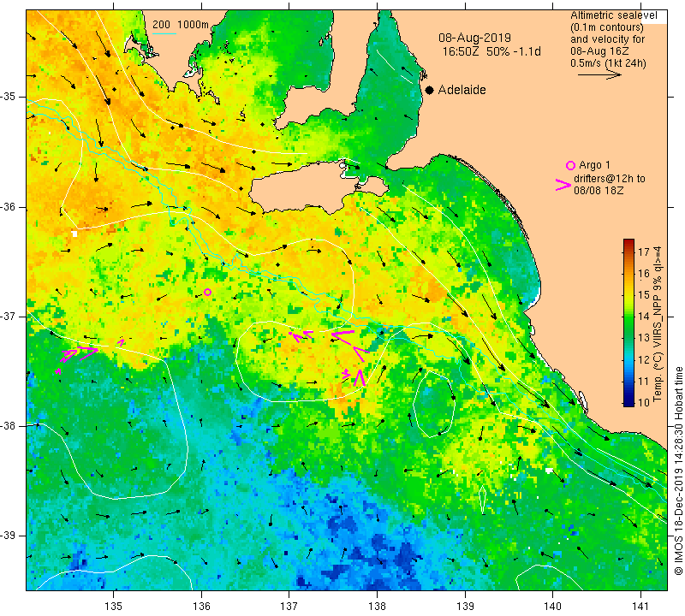Click the velocity scale reference arrow
Viewport: 685px width, 616px height.
coord(599,75)
